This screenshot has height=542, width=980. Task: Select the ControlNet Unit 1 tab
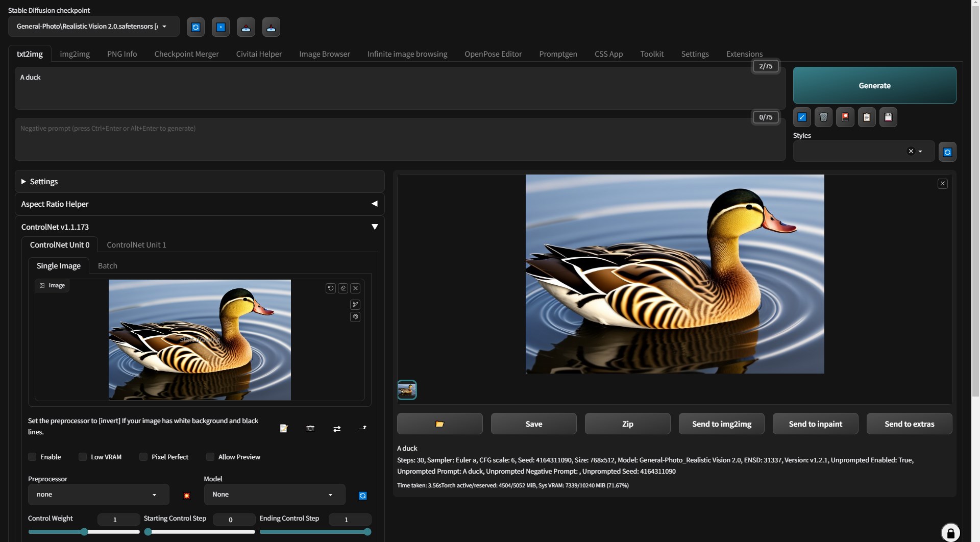click(x=136, y=245)
